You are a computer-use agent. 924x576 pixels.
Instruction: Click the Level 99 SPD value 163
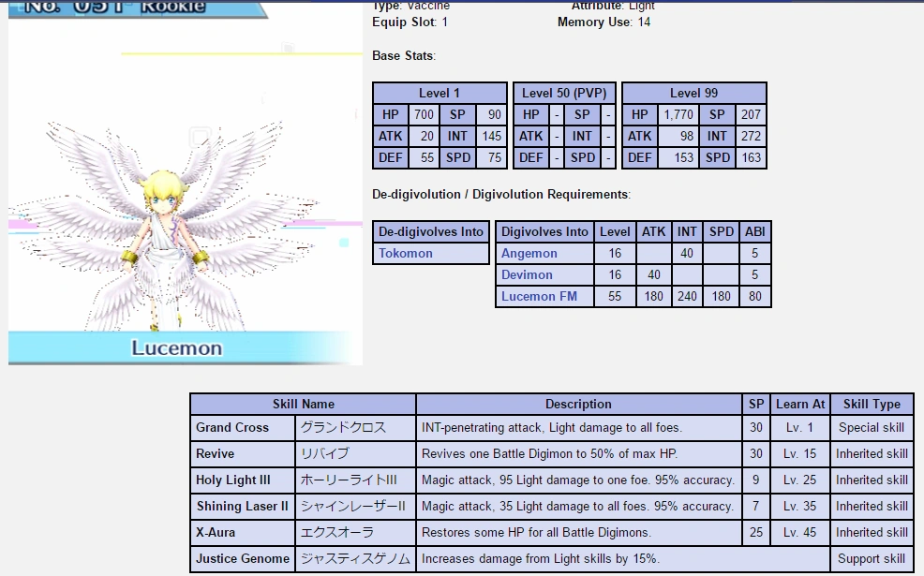coord(751,158)
